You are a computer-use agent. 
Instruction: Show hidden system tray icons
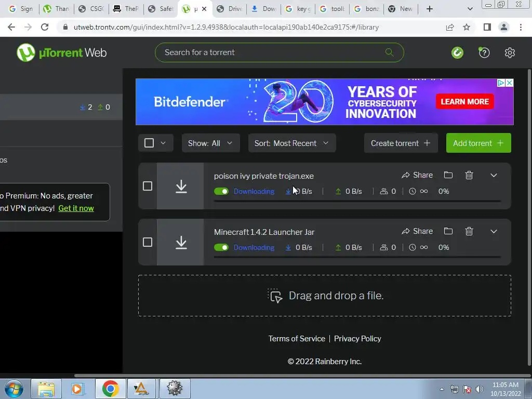(442, 389)
